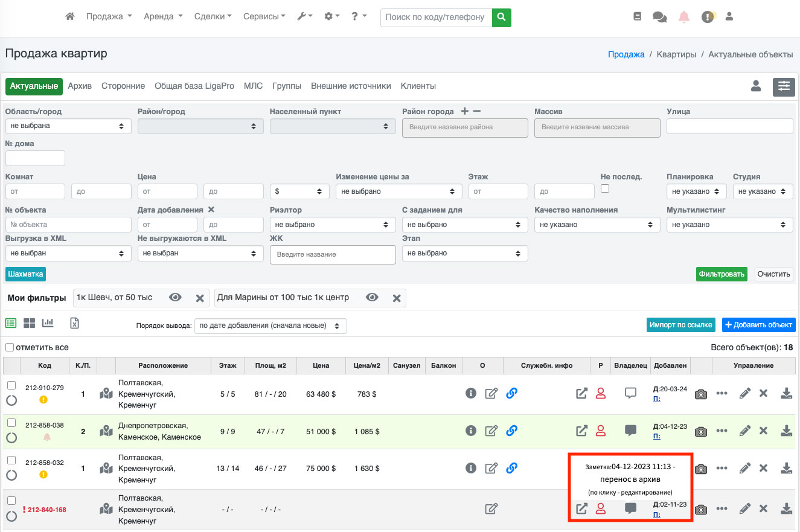
Task: Click map icon for object 212-910-279
Action: [106, 394]
